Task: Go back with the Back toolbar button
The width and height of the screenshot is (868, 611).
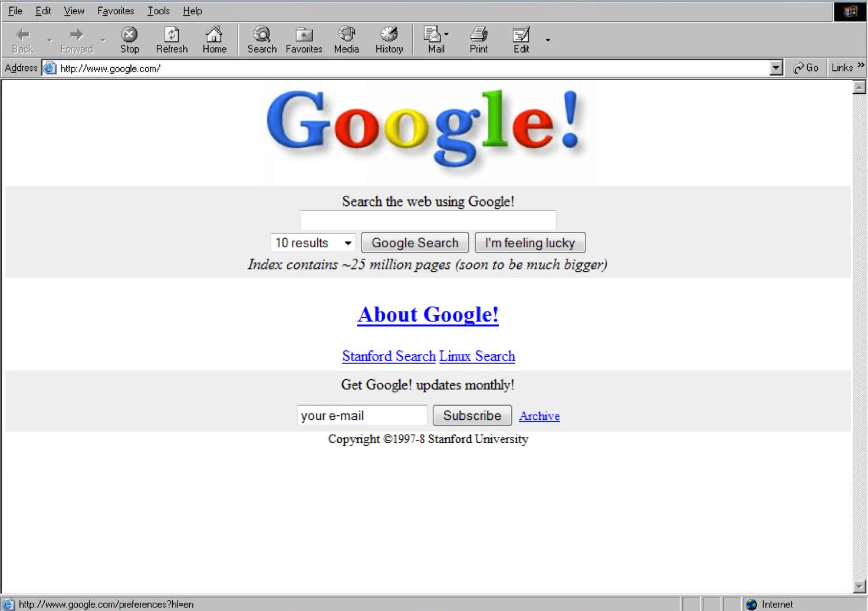Action: click(x=23, y=40)
